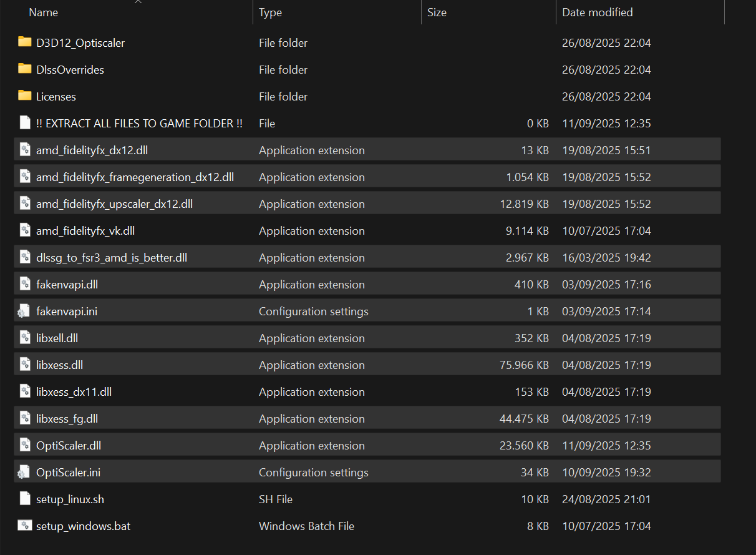Sort by the Date modified column header
The width and height of the screenshot is (756, 555).
pos(597,12)
